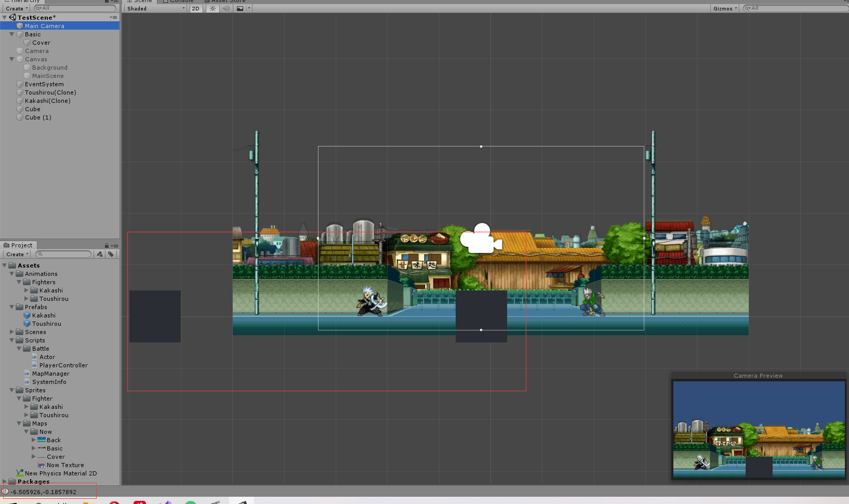Toggle scene effects image icon

point(240,8)
